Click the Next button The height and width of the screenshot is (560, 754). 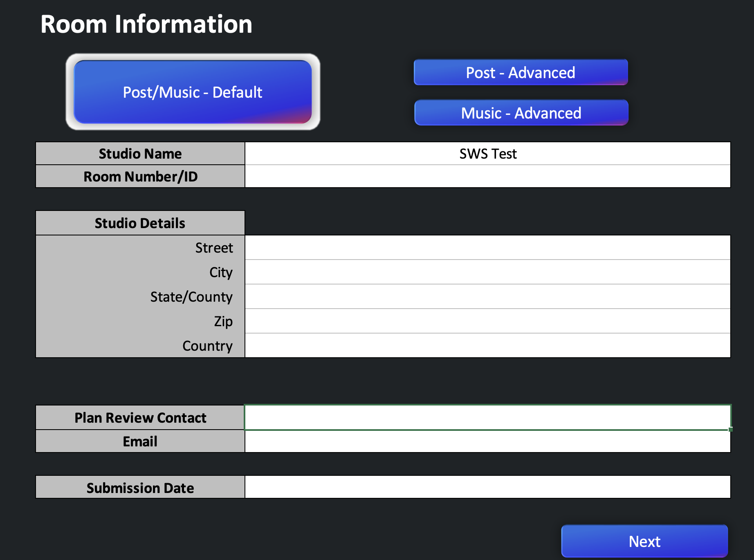click(x=644, y=541)
